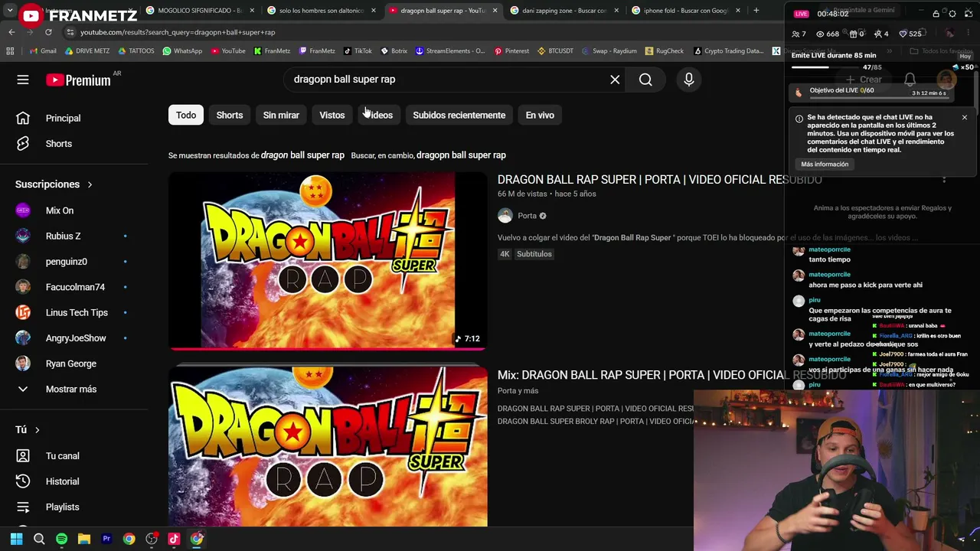Run search with the magnifying glass button
Screen dimensions: 980x551
pyautogui.click(x=645, y=80)
